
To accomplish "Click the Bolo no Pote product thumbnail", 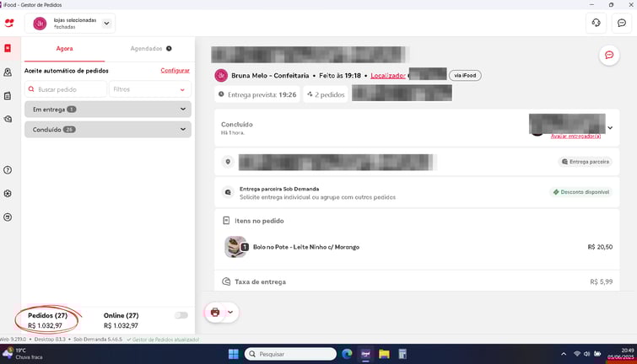I will click(235, 247).
